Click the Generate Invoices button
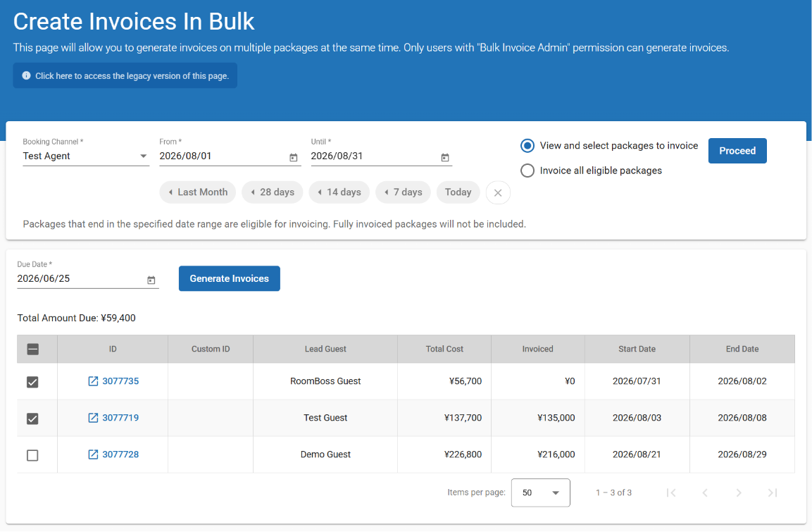The width and height of the screenshot is (812, 532). coord(230,279)
